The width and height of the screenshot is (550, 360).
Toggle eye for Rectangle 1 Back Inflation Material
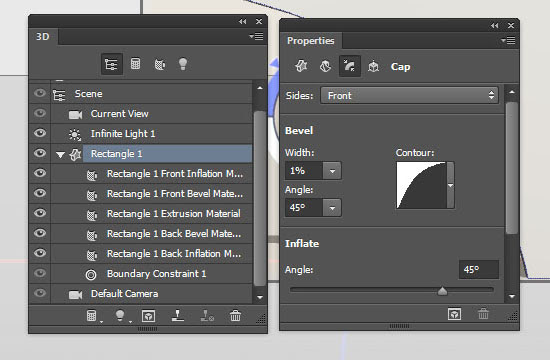point(40,253)
